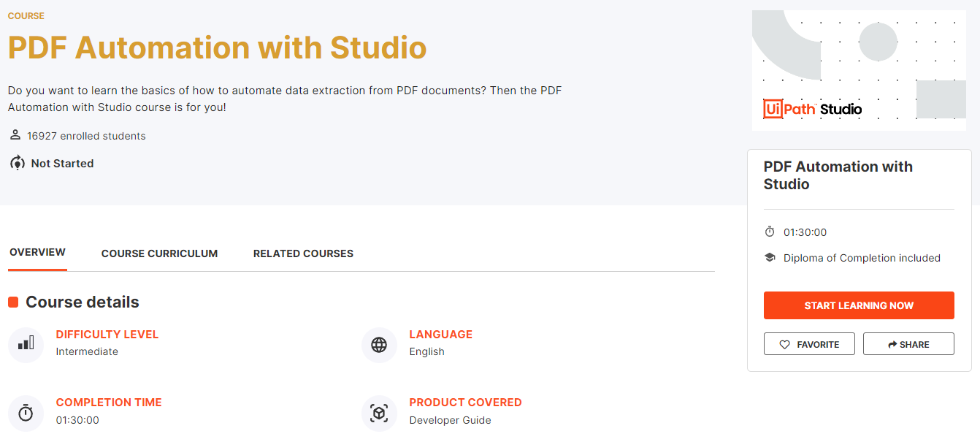Viewport: 980px width, 442px height.
Task: Click the Product Covered Studio icon
Action: 379,413
